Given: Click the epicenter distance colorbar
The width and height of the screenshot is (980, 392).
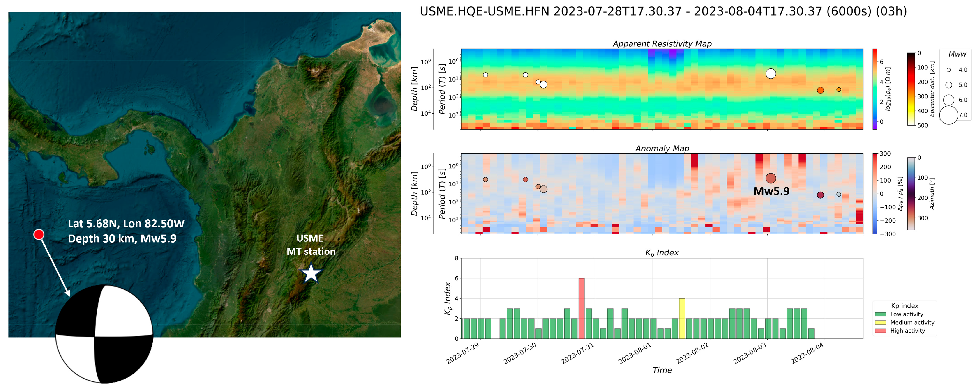Looking at the screenshot, I should pyautogui.click(x=911, y=89).
